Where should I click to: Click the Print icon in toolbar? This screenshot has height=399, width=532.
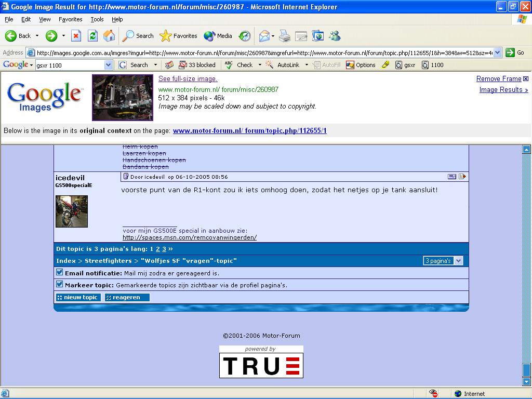click(x=284, y=36)
